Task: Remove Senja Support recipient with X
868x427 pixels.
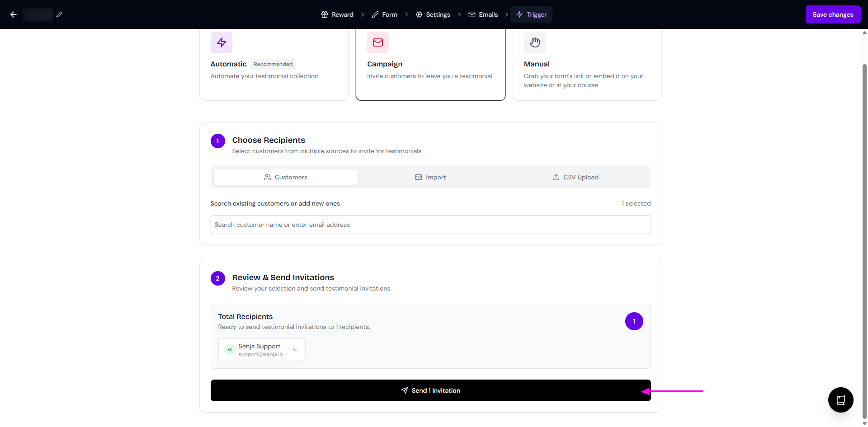Action: (295, 350)
